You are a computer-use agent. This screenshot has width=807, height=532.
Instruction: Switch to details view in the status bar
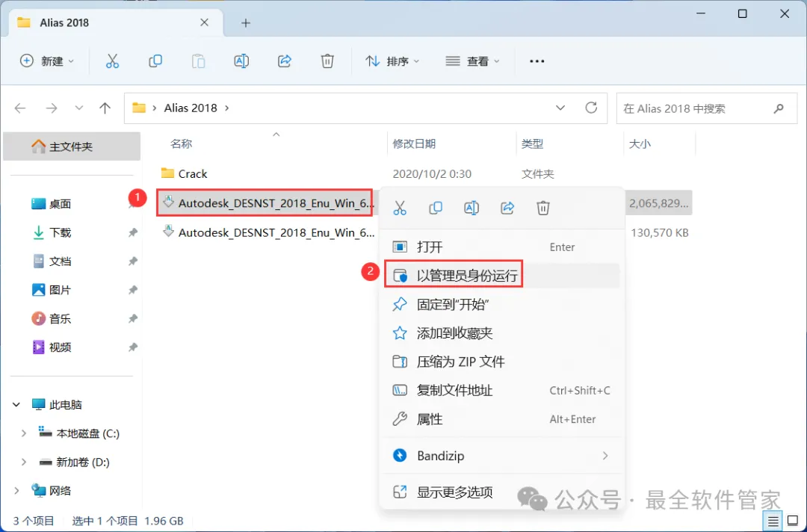(x=773, y=522)
